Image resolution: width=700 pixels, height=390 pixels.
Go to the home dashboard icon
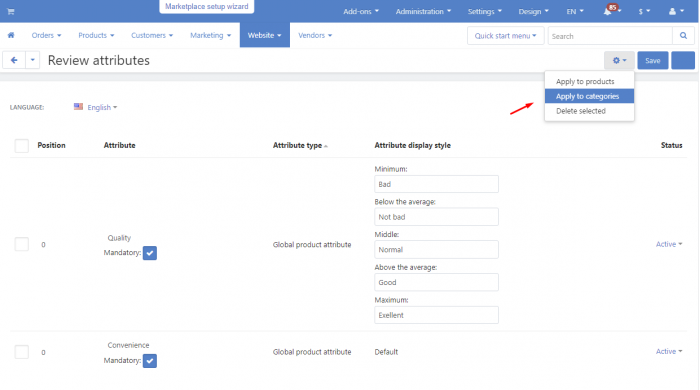pyautogui.click(x=11, y=35)
